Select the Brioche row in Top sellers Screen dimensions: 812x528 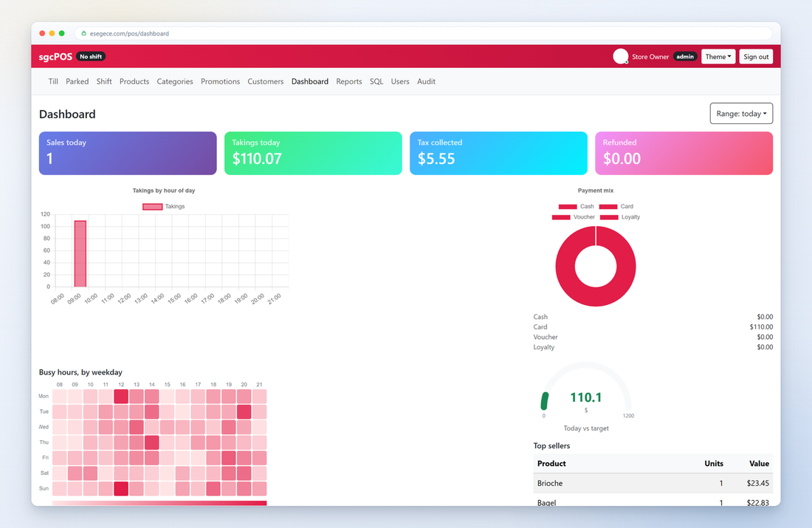point(653,483)
